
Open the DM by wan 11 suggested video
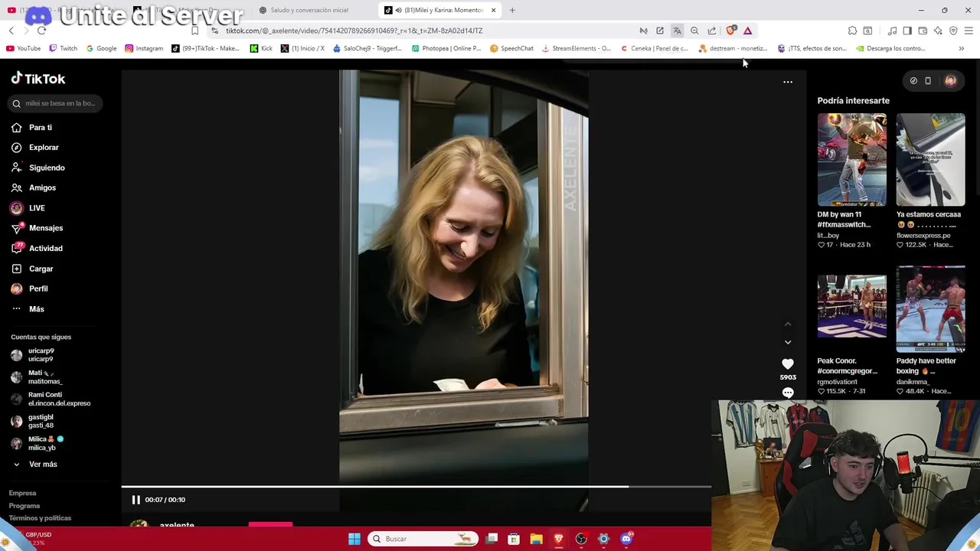tap(851, 160)
